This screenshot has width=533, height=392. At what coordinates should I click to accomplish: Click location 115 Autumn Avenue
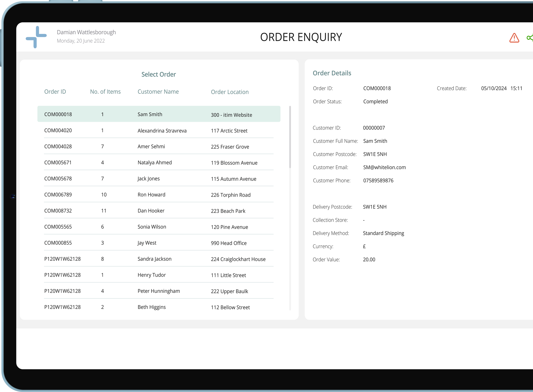pos(233,179)
